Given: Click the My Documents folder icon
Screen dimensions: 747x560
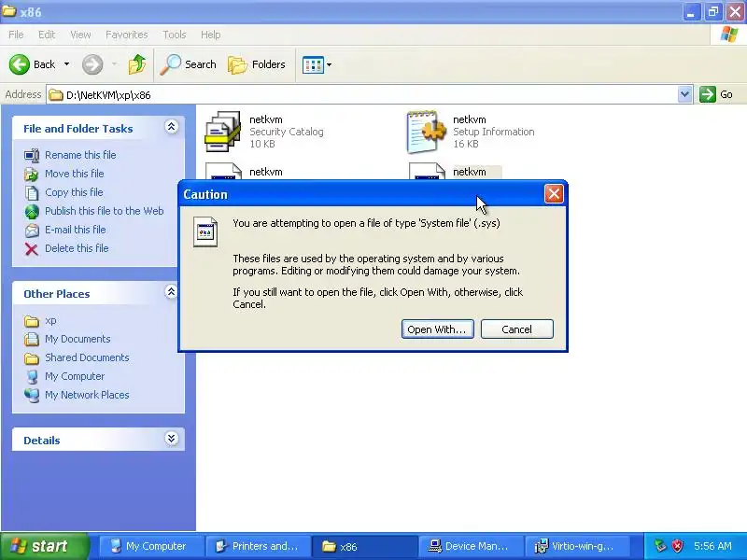Looking at the screenshot, I should [x=32, y=339].
